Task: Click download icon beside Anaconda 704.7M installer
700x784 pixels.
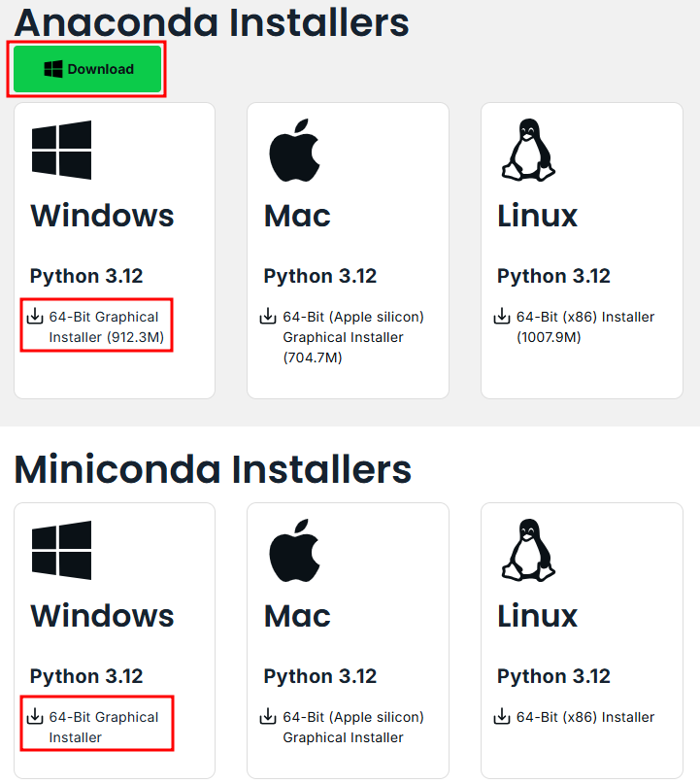Action: (268, 316)
